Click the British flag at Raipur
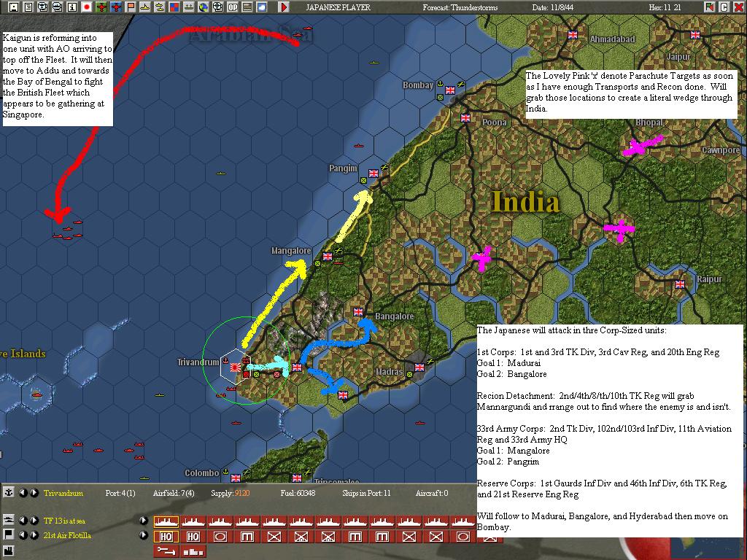The image size is (747, 560). (x=680, y=284)
